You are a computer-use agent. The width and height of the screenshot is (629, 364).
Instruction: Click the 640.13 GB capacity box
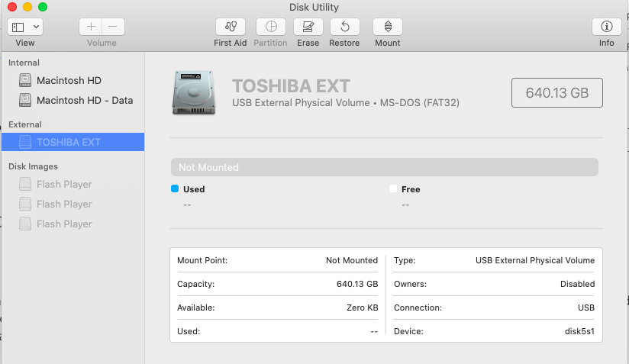(x=556, y=92)
